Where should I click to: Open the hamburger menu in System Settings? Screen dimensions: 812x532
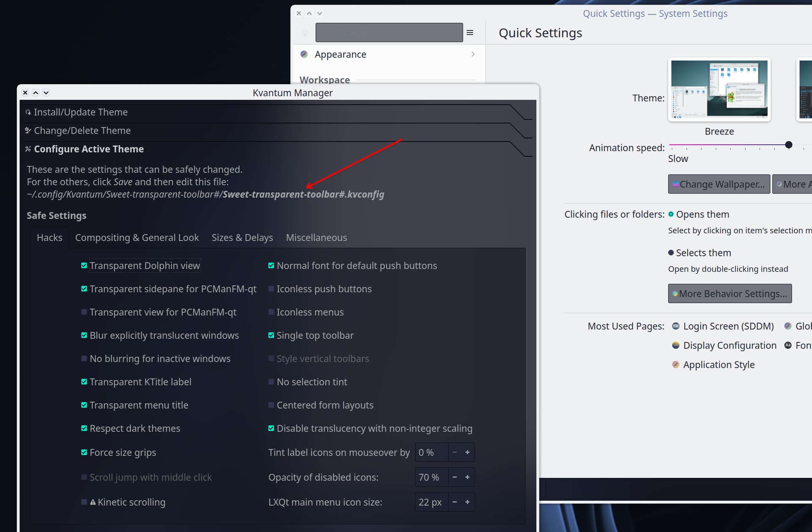[470, 33]
